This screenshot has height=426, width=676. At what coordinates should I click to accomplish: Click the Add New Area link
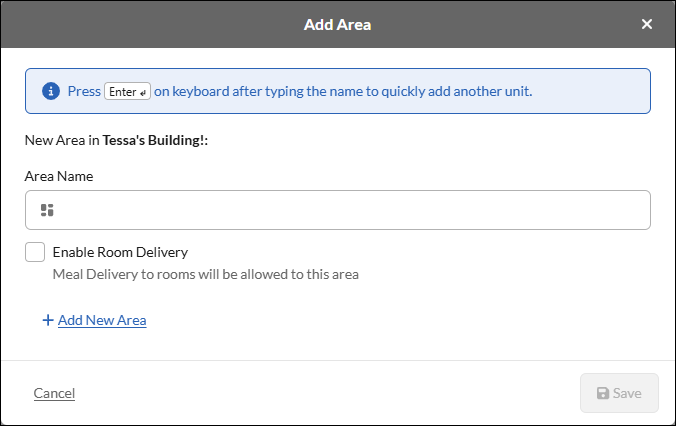[x=102, y=320]
